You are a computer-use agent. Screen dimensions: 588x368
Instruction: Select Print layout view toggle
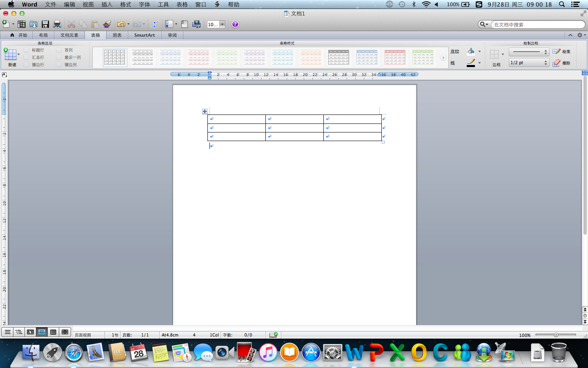click(42, 332)
